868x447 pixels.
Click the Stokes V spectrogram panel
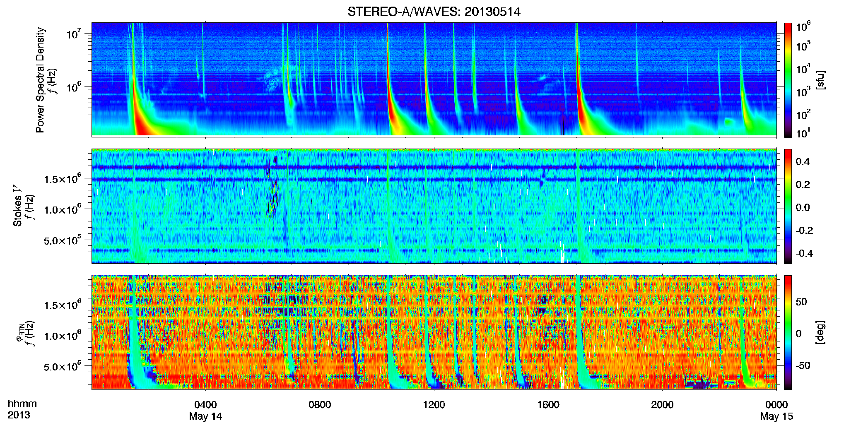pos(434,206)
